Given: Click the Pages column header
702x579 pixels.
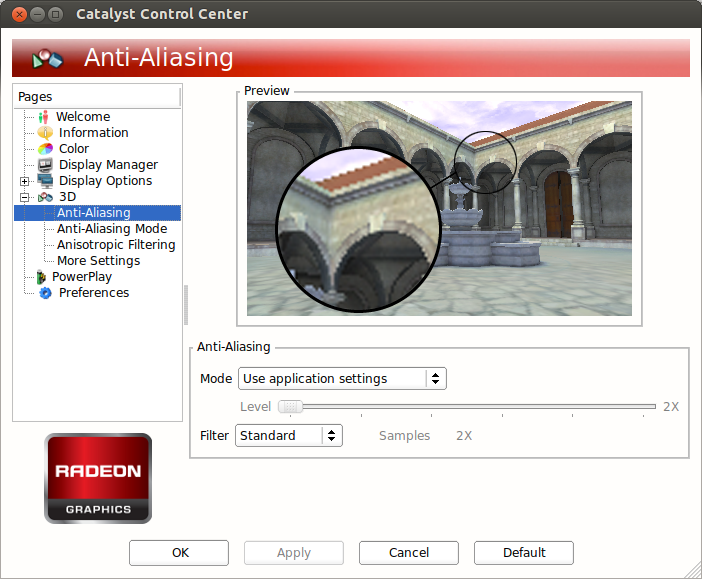Looking at the screenshot, I should pyautogui.click(x=97, y=97).
